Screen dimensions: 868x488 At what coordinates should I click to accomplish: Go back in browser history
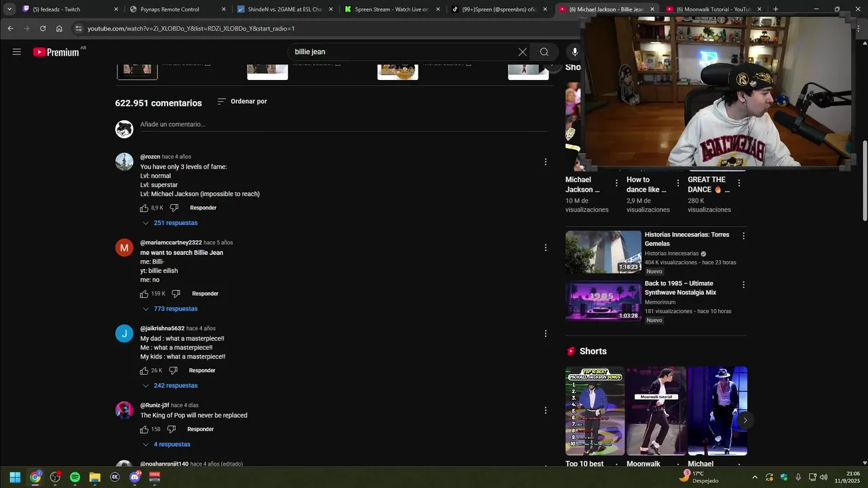[x=10, y=28]
